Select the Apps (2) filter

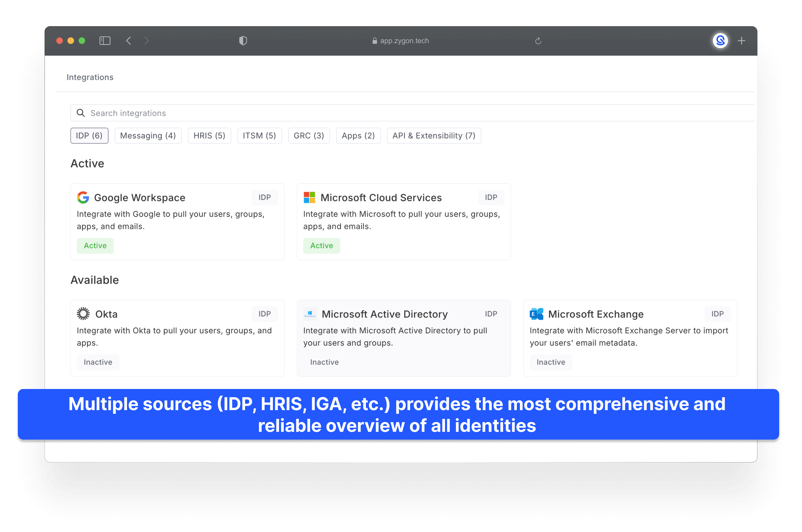coord(358,136)
